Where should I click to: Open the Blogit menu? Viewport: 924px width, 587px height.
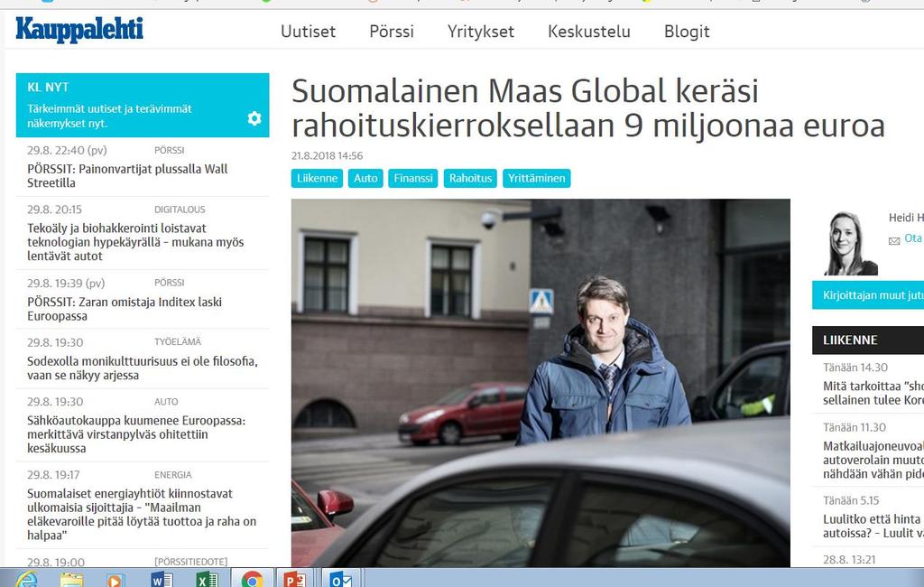pos(687,32)
